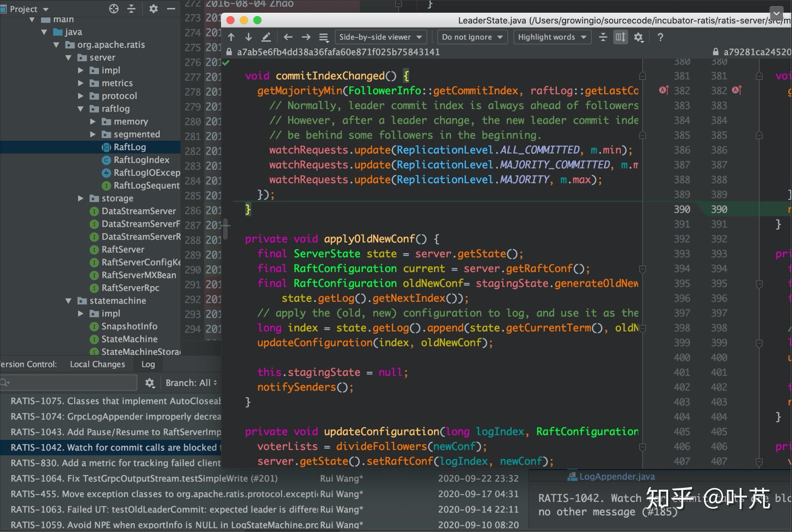
Task: Select SnapshotInfo in project tree
Action: pos(129,326)
